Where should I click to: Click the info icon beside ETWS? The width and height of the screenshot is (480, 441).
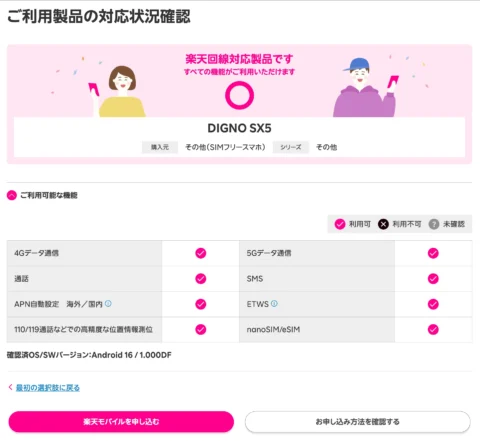click(274, 304)
